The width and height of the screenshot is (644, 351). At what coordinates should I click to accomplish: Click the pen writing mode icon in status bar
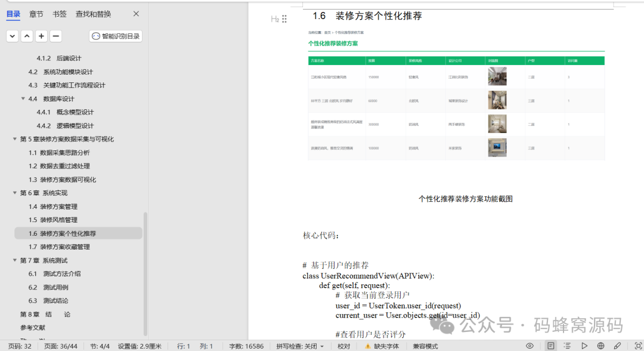(617, 346)
